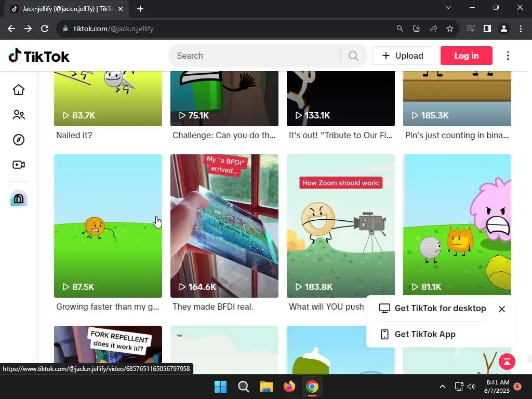Open the three-dot menu beside Log in
The height and width of the screenshot is (399, 532).
click(508, 56)
